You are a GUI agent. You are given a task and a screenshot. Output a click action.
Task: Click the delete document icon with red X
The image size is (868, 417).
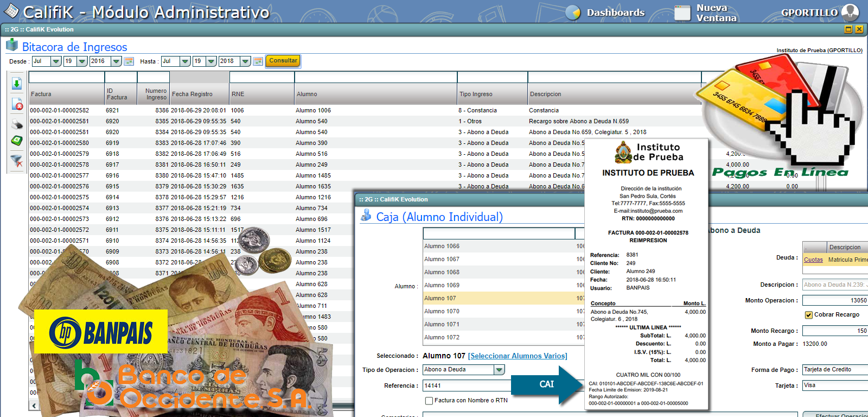point(17,104)
